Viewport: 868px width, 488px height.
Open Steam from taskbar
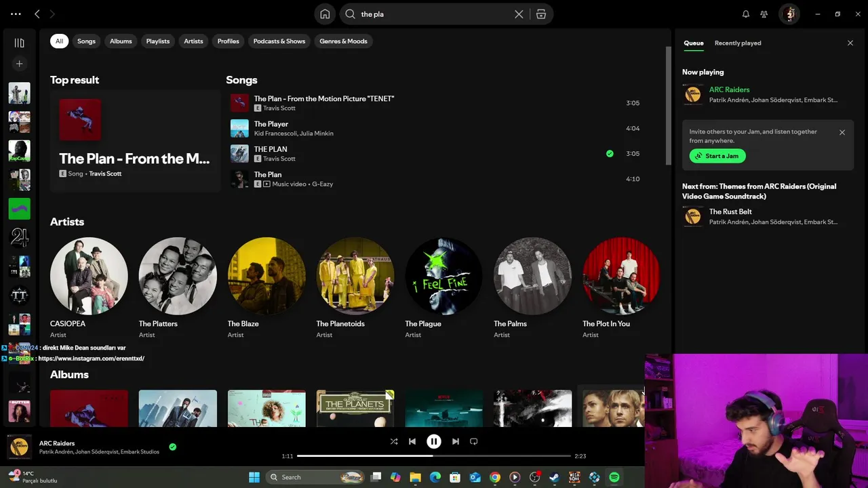tap(555, 477)
